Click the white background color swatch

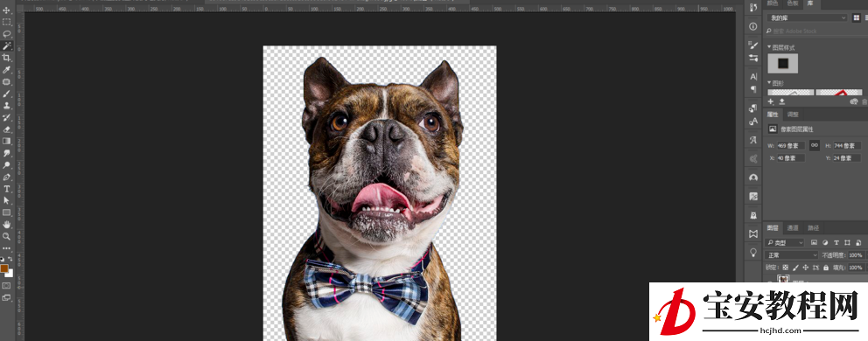pos(10,274)
